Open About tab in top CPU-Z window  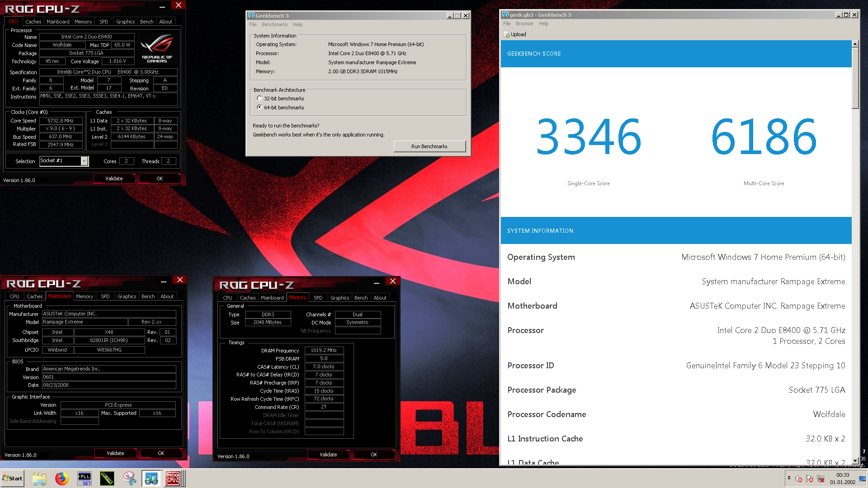coord(166,22)
